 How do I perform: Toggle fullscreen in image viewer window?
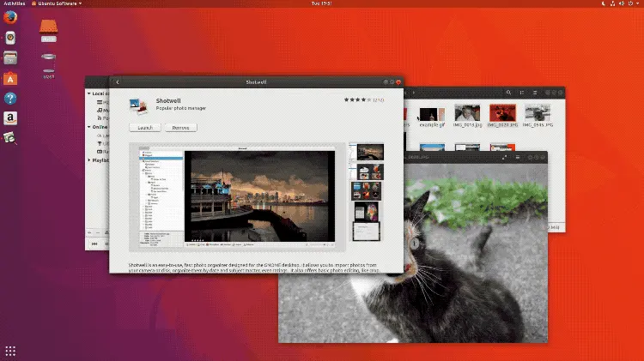504,157
